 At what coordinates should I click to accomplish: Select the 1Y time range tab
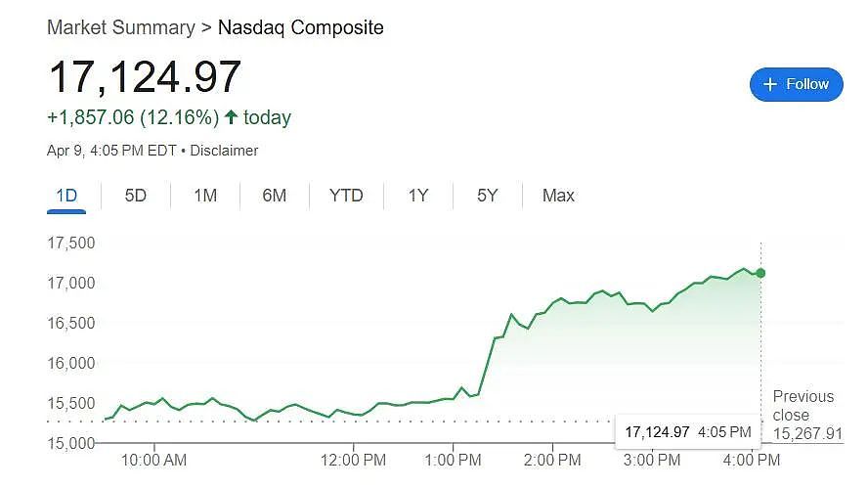(x=418, y=196)
